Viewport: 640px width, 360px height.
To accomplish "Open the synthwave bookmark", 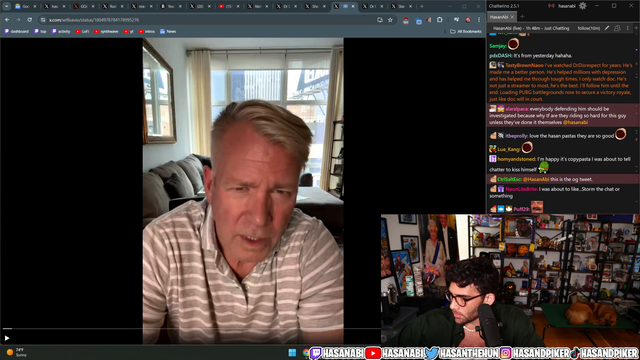I will point(106,31).
